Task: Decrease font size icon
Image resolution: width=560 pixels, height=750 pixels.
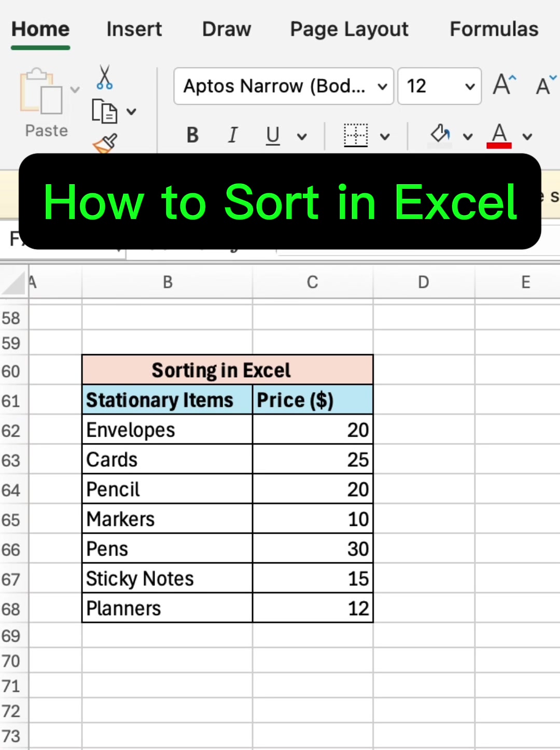Action: [546, 85]
